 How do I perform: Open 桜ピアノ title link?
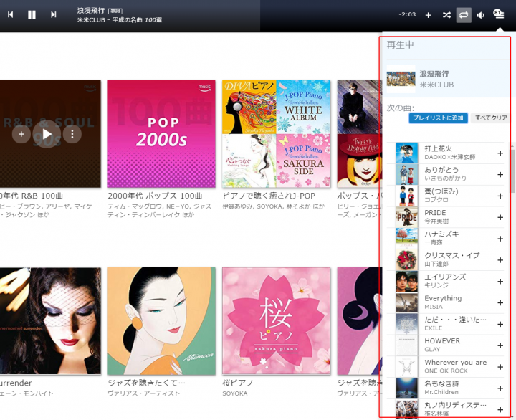click(x=238, y=383)
